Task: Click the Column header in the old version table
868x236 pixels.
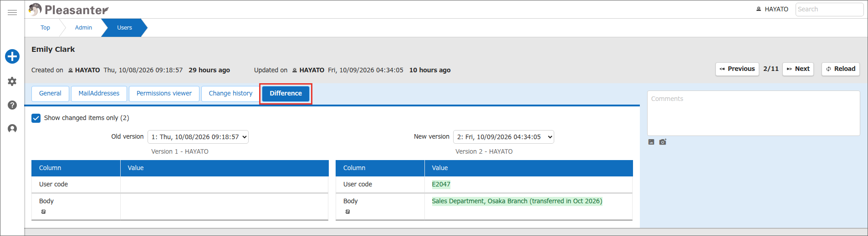Action: (x=76, y=168)
